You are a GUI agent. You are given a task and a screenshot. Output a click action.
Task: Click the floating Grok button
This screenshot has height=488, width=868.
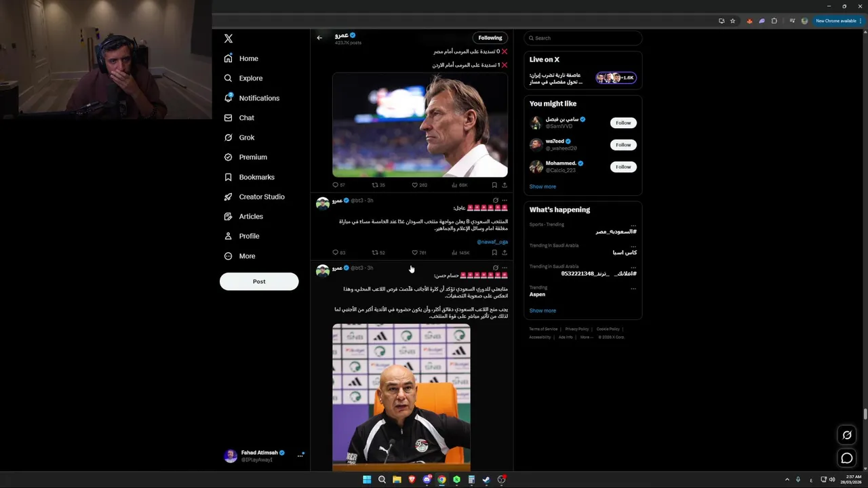coord(847,435)
